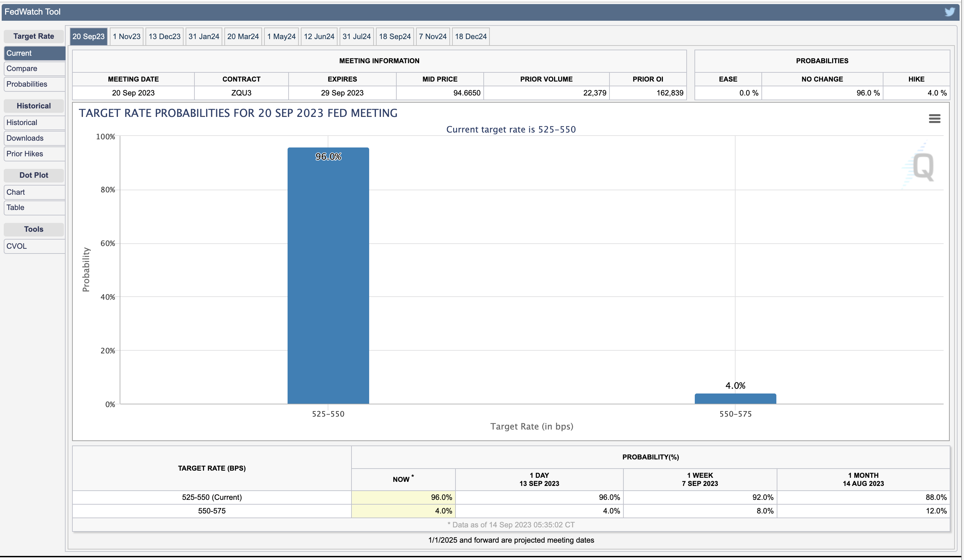
Task: Open Historical data page link
Action: 22,122
